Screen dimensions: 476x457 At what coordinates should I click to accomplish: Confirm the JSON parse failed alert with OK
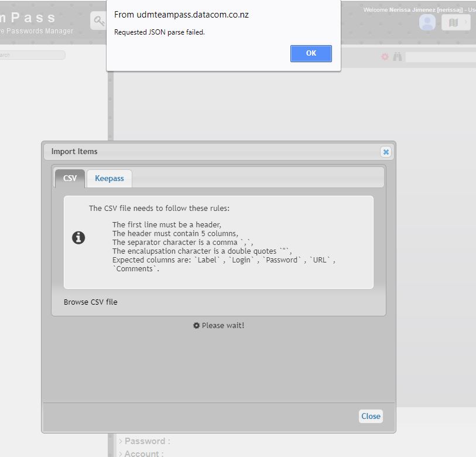click(311, 53)
